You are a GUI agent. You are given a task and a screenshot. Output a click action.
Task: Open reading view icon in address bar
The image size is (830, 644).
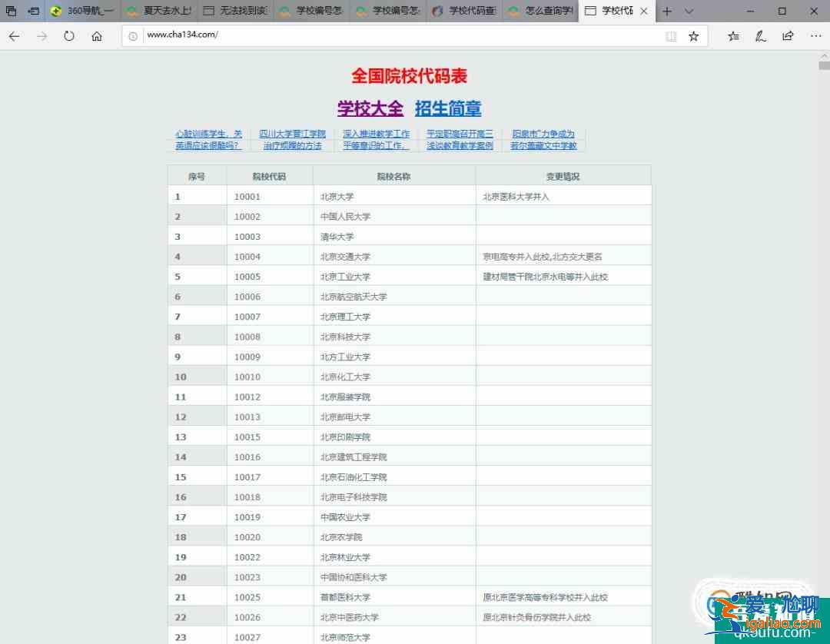click(671, 36)
